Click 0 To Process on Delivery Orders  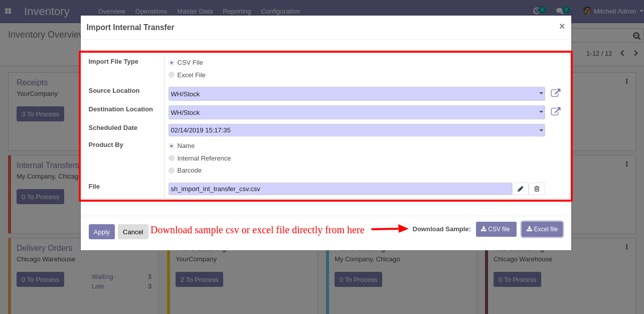40,279
